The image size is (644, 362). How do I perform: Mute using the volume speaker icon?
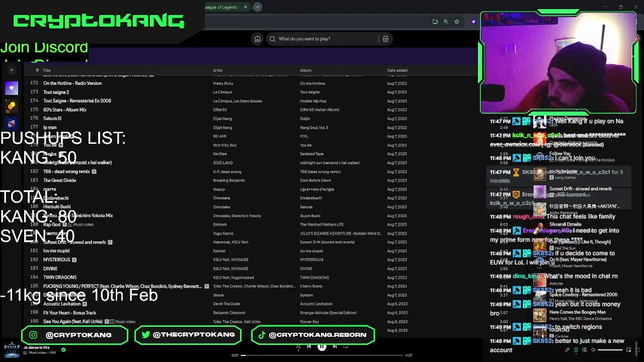[x=593, y=350]
